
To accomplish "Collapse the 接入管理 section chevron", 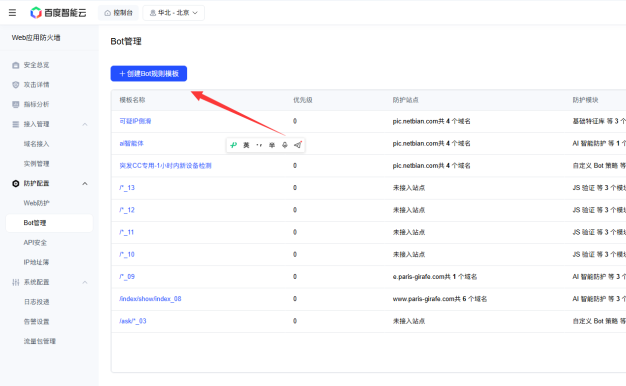I will 85,124.
